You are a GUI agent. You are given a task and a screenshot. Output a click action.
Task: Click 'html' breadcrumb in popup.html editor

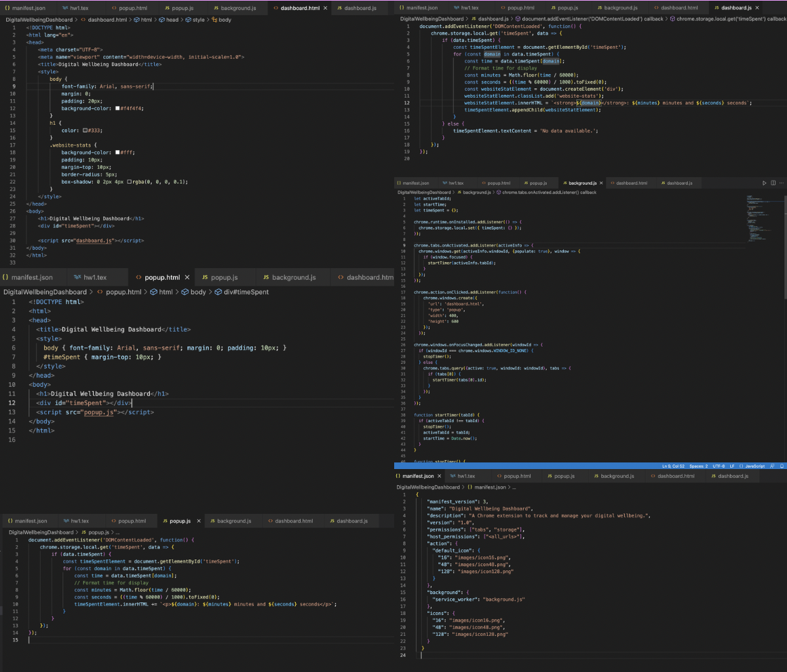point(161,292)
